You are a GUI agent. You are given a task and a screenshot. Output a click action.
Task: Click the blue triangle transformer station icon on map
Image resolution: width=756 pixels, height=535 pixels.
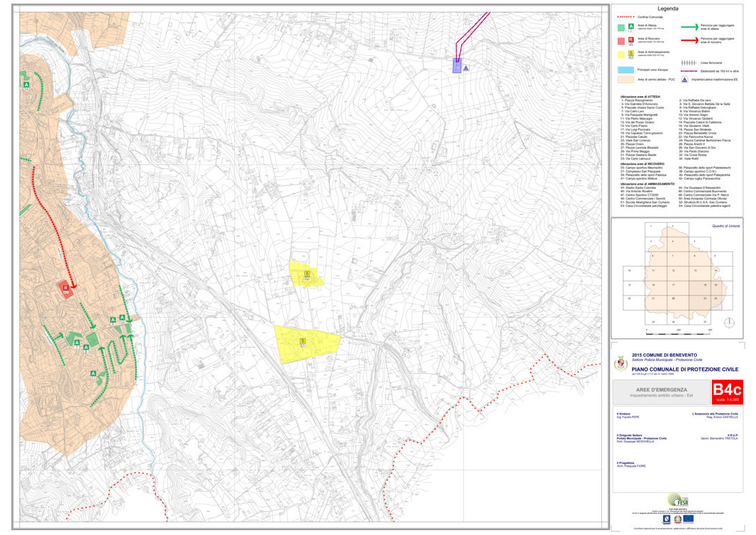coord(465,68)
